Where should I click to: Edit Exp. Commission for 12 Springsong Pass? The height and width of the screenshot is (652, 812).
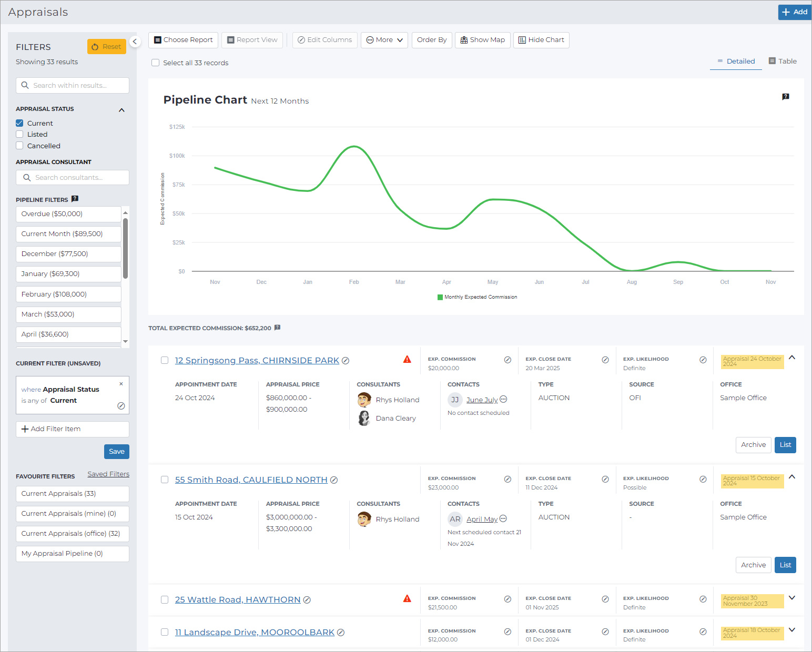[507, 360]
